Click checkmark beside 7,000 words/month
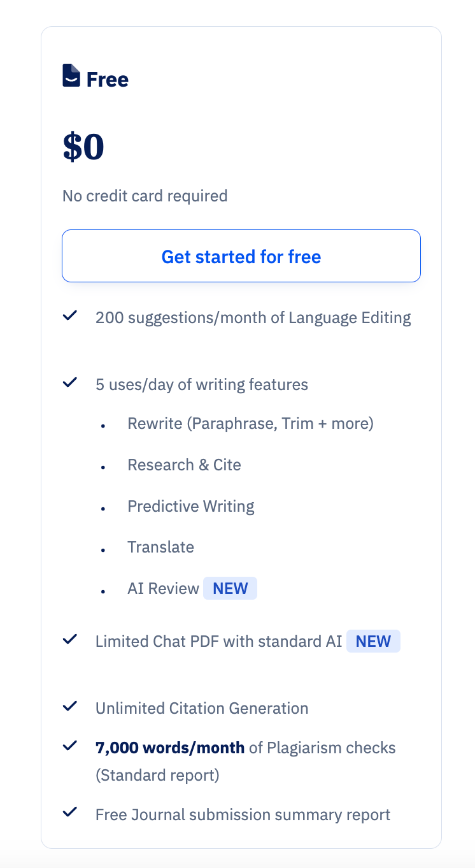Image resolution: width=475 pixels, height=868 pixels. point(70,746)
